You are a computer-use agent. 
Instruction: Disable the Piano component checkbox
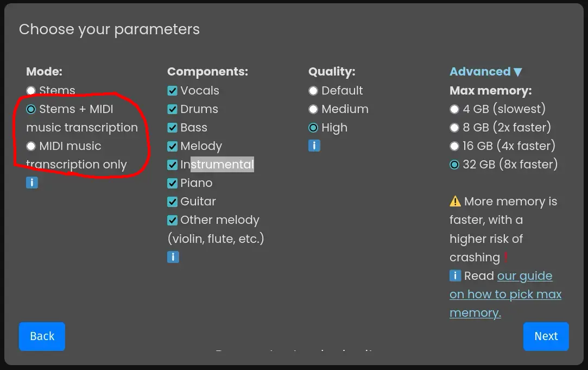click(x=173, y=183)
